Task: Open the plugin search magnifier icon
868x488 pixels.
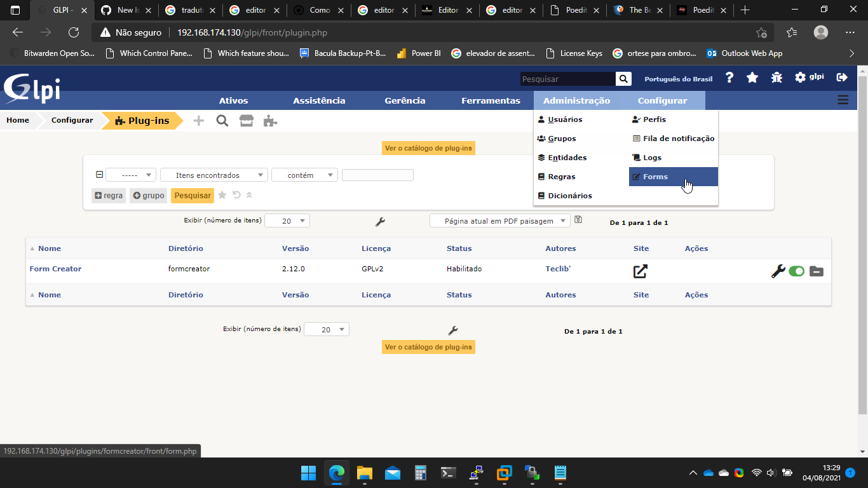Action: click(222, 120)
